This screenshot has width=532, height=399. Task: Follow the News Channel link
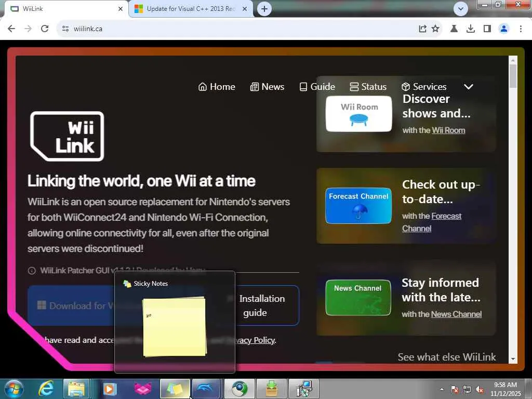coord(456,314)
